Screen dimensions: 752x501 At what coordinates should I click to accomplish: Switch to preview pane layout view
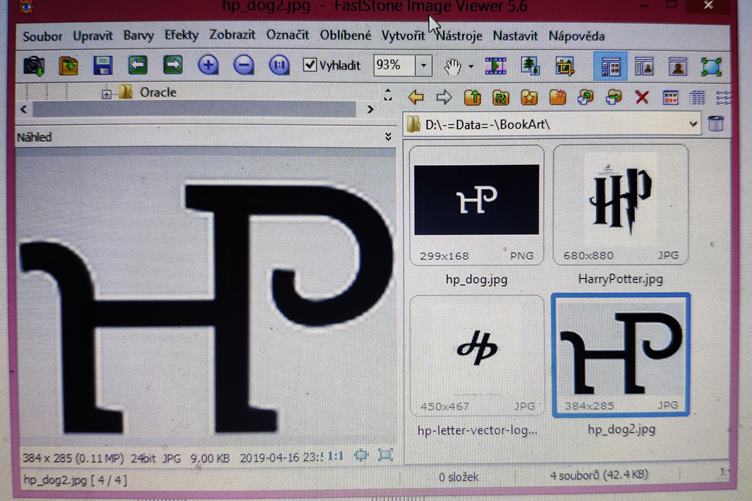click(x=644, y=67)
